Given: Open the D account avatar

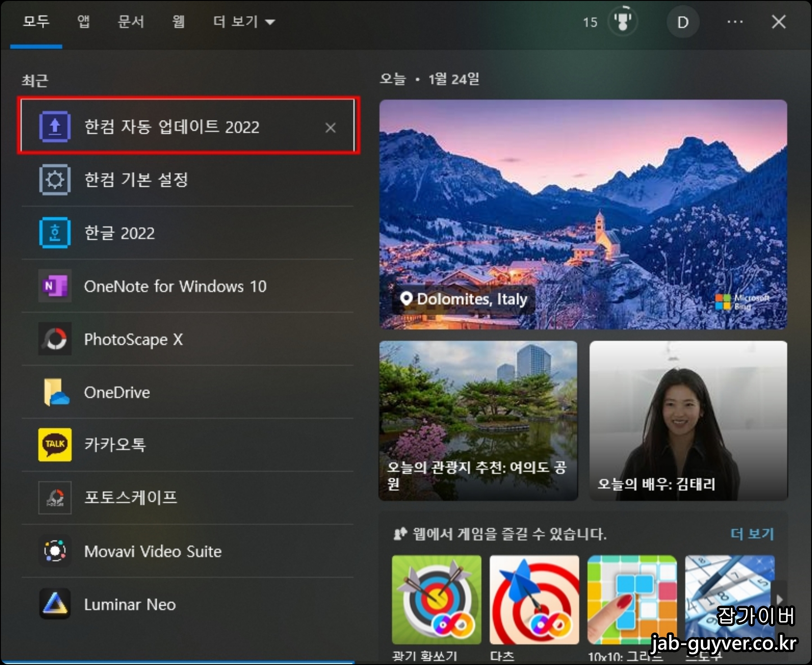Looking at the screenshot, I should pyautogui.click(x=683, y=22).
